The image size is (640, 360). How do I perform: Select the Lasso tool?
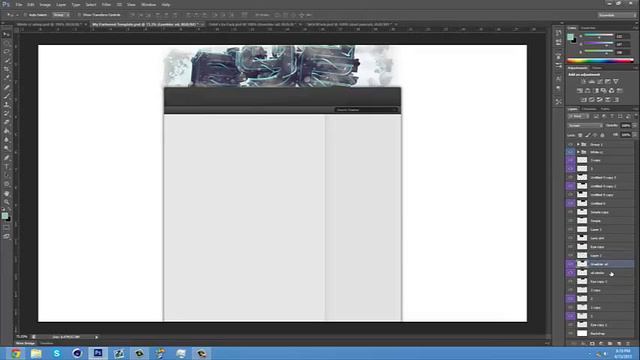pos(7,52)
